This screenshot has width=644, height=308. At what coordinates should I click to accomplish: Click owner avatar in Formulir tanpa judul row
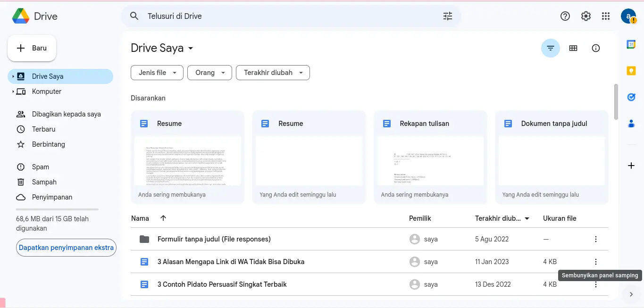tap(415, 239)
